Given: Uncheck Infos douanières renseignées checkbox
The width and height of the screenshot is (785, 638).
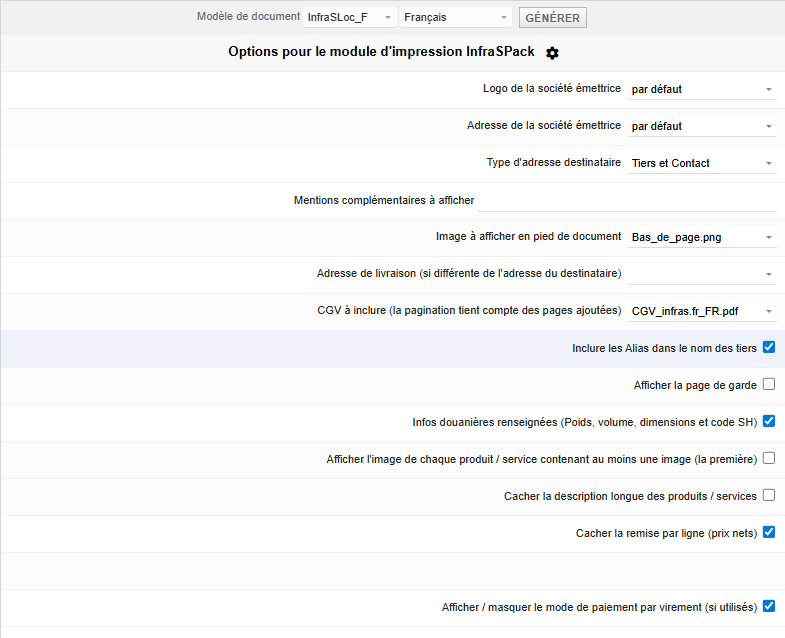Looking at the screenshot, I should point(769,421).
